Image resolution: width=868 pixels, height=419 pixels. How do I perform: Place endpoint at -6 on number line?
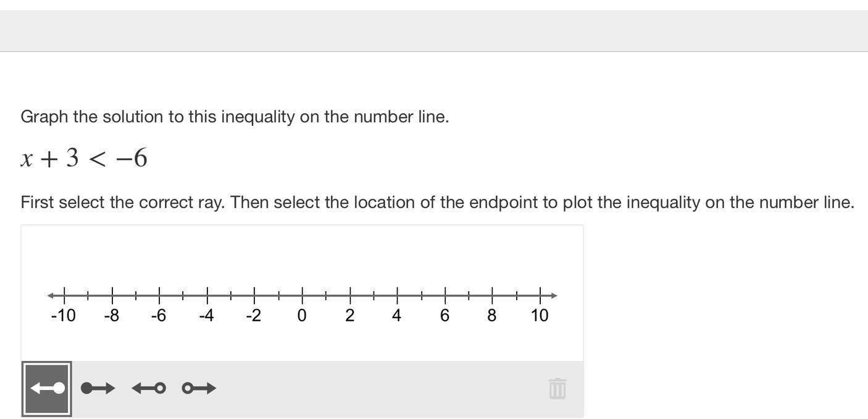pos(159,295)
